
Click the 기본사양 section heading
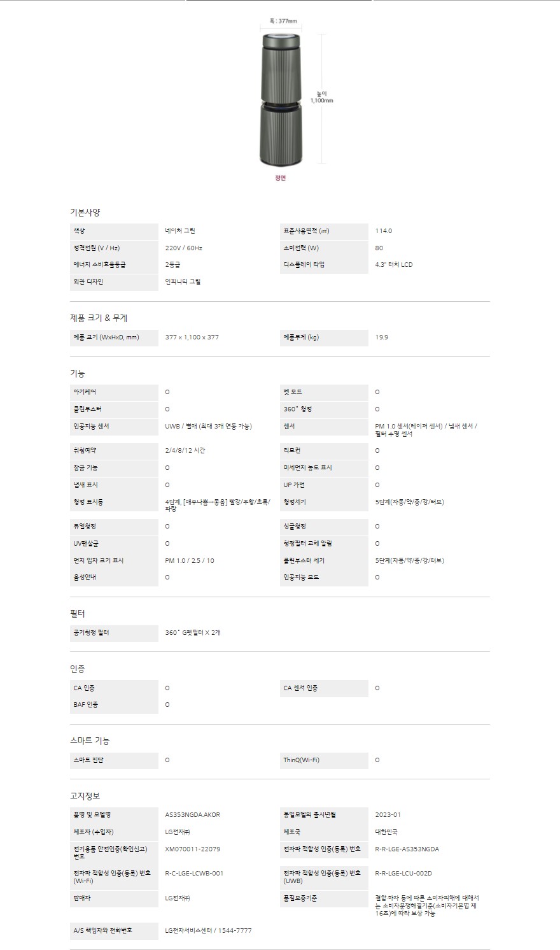pyautogui.click(x=85, y=212)
